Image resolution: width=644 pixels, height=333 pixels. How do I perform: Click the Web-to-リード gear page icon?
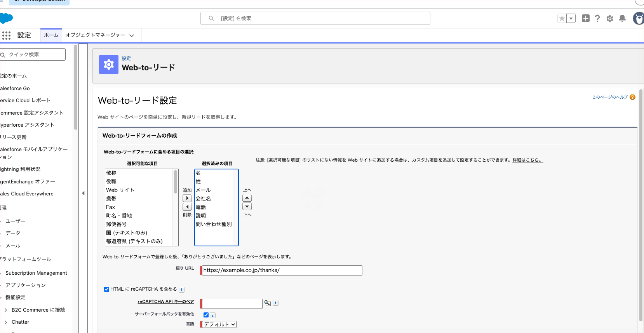[x=109, y=65]
